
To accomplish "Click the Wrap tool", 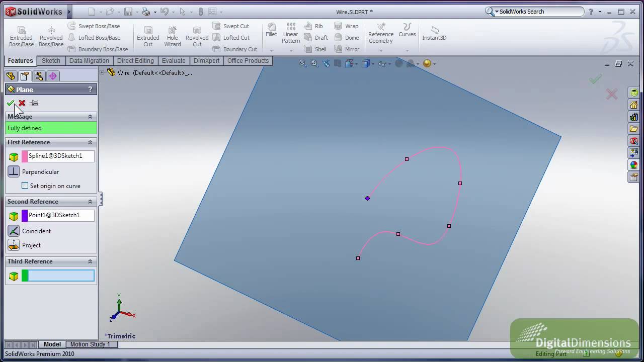I will (347, 26).
